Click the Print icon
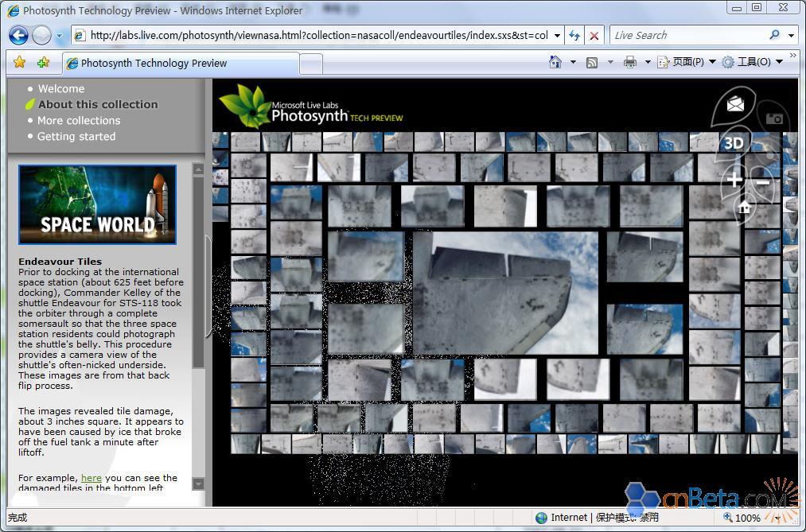806x532 pixels. tap(629, 62)
